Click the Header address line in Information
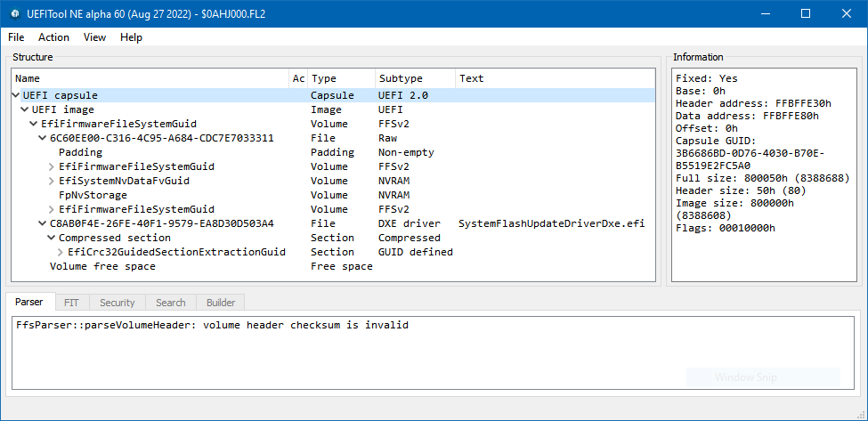This screenshot has height=421, width=868. [x=753, y=103]
